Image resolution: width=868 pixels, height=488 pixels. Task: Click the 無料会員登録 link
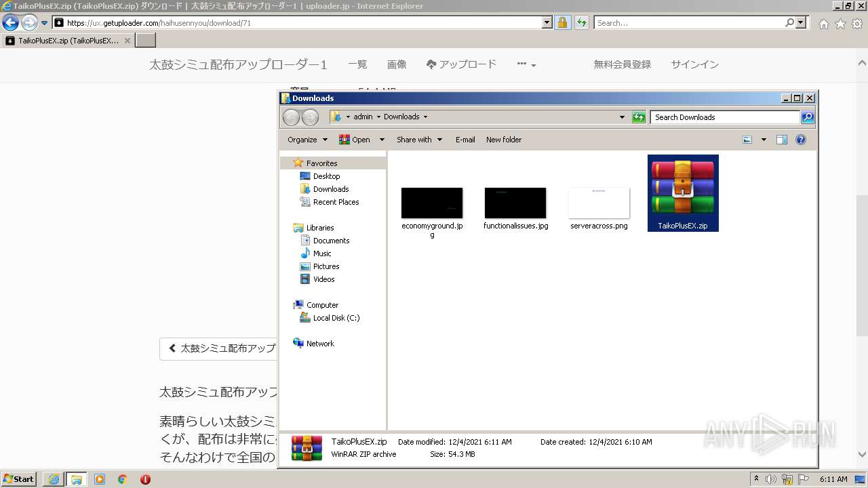(x=623, y=64)
